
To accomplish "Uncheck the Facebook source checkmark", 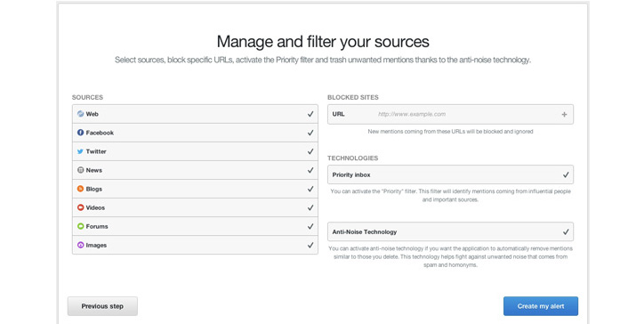I will point(310,133).
